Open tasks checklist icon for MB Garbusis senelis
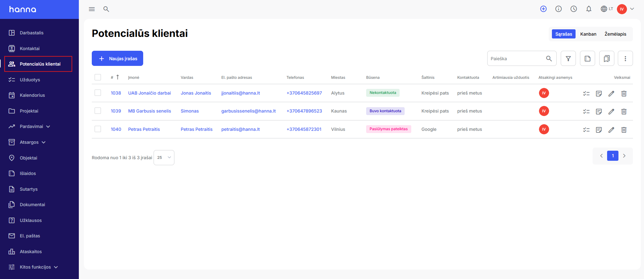The height and width of the screenshot is (279, 644). click(x=586, y=112)
